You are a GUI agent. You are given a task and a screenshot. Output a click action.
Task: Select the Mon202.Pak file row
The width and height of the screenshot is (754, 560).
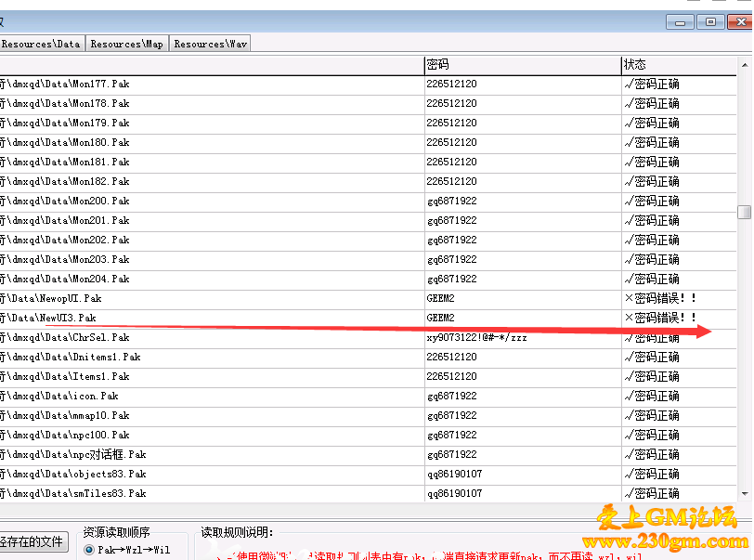pos(368,241)
